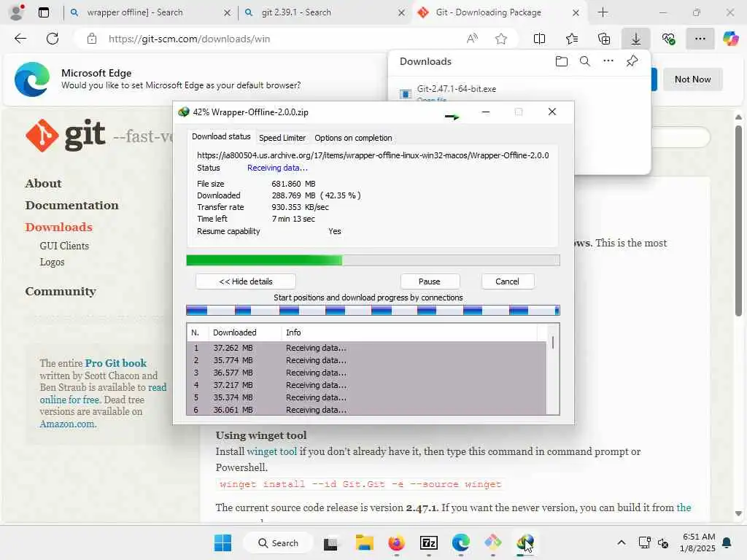Screen dimensions: 747x560
Task: Open the notifications bell
Action: pyautogui.click(x=727, y=542)
